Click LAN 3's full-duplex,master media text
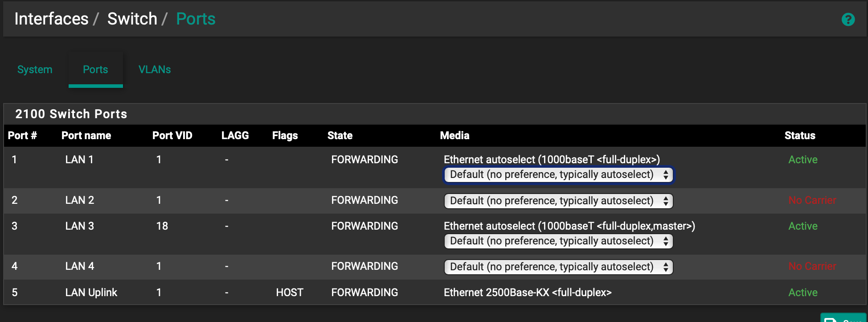Image resolution: width=868 pixels, height=322 pixels. (x=569, y=226)
